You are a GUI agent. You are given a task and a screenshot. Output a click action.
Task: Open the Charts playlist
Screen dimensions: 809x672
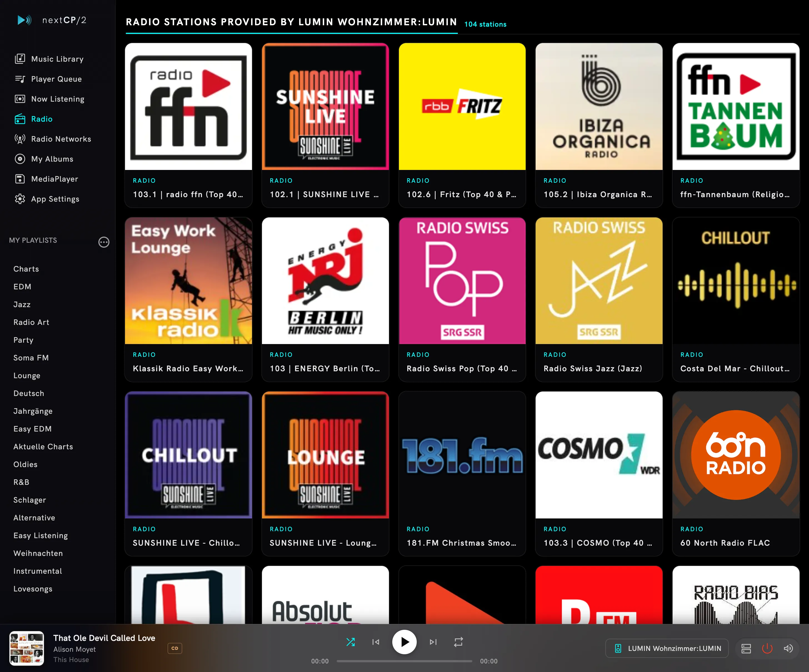click(x=26, y=269)
